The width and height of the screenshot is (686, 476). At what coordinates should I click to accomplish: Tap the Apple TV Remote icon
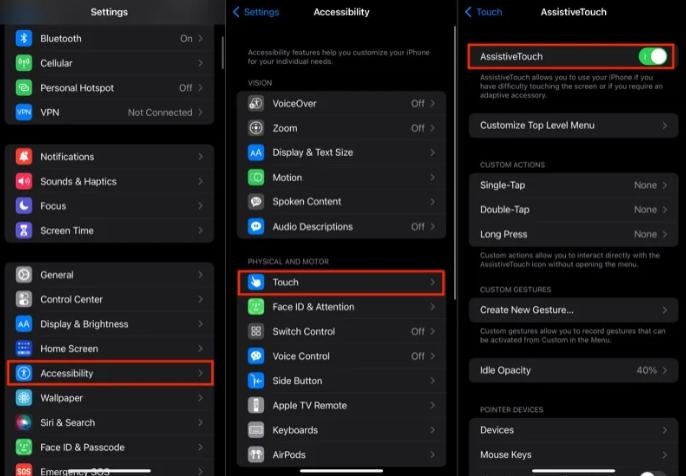point(256,406)
